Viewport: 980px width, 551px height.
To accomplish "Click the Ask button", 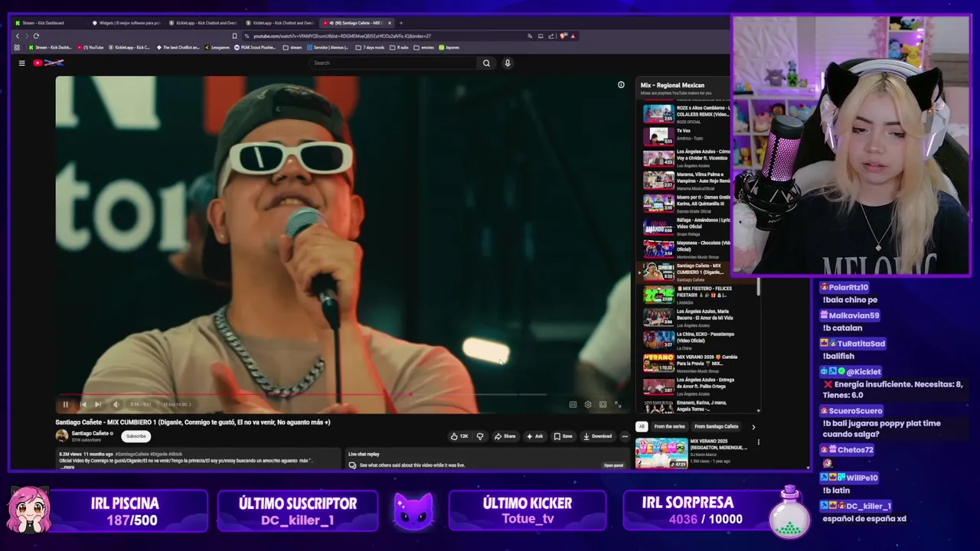I will click(534, 436).
